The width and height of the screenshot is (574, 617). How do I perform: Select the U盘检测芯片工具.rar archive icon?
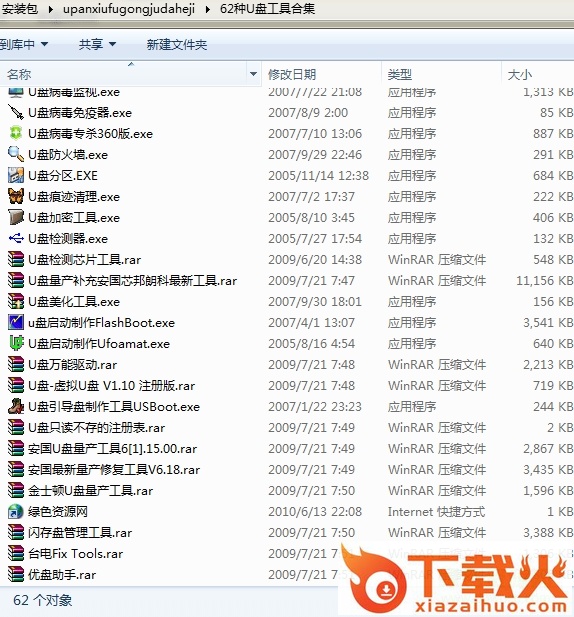click(16, 260)
